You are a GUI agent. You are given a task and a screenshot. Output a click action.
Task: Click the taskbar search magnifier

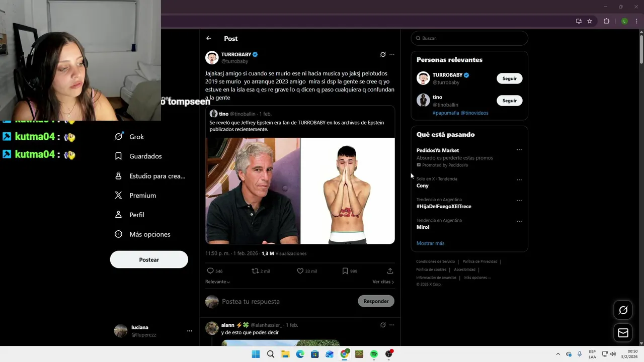(271, 354)
